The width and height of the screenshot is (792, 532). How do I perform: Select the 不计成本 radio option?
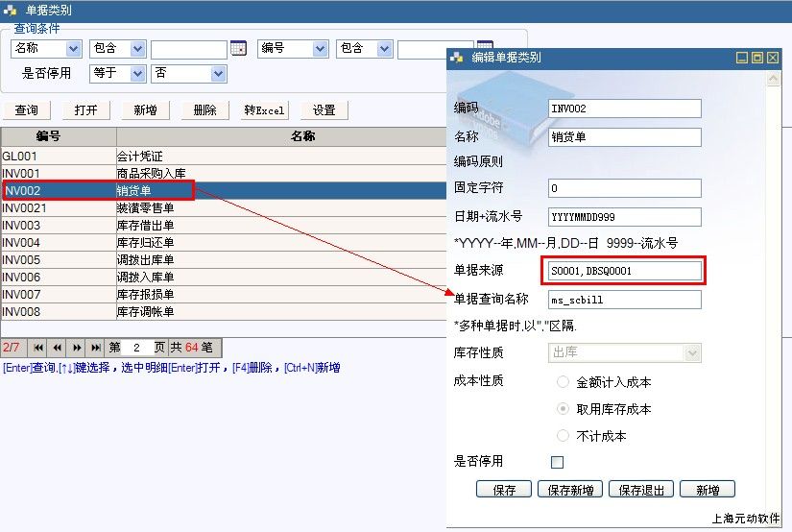coord(564,436)
